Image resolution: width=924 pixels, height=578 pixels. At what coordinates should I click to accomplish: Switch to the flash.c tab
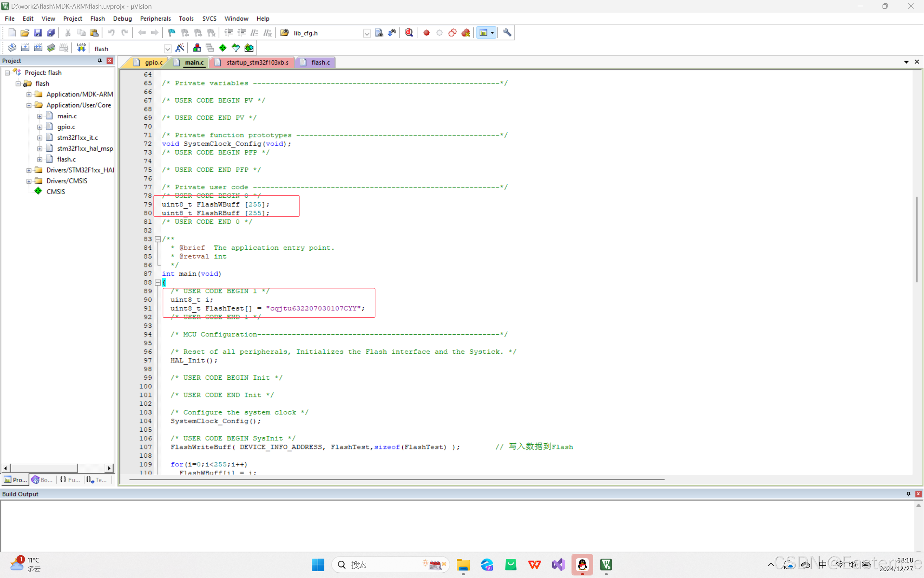320,62
